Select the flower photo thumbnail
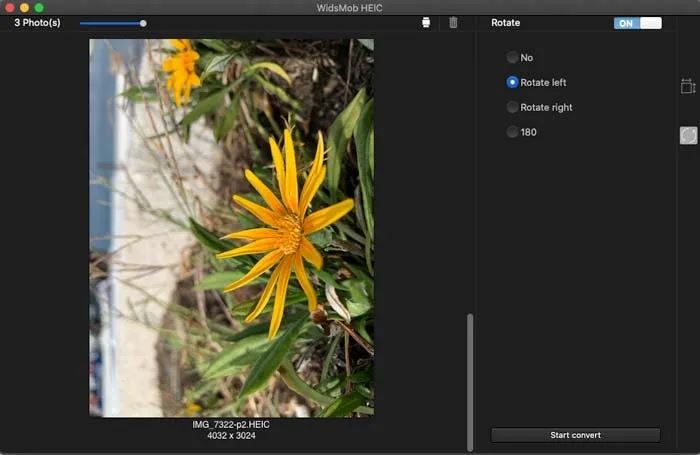 232,228
